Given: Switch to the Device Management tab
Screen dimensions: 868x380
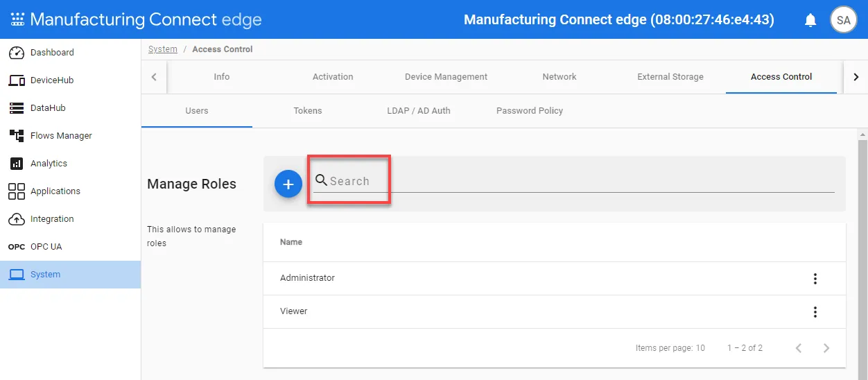Looking at the screenshot, I should point(446,77).
